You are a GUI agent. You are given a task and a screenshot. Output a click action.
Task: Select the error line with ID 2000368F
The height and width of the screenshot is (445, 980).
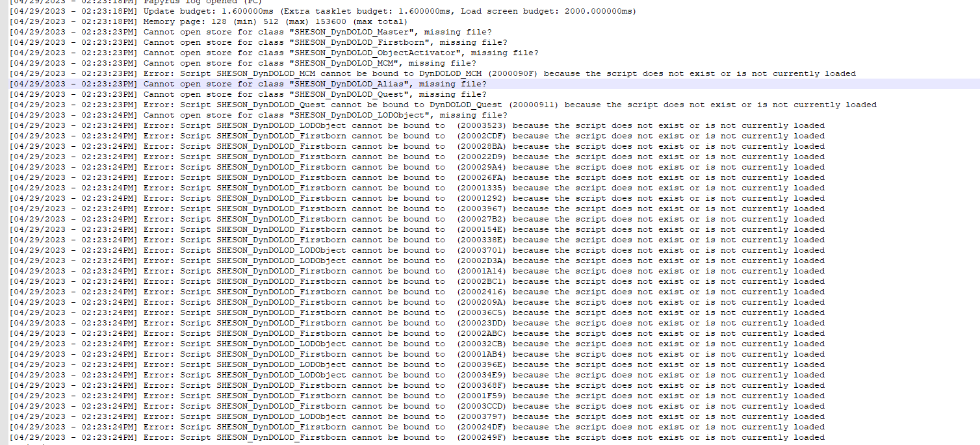417,385
